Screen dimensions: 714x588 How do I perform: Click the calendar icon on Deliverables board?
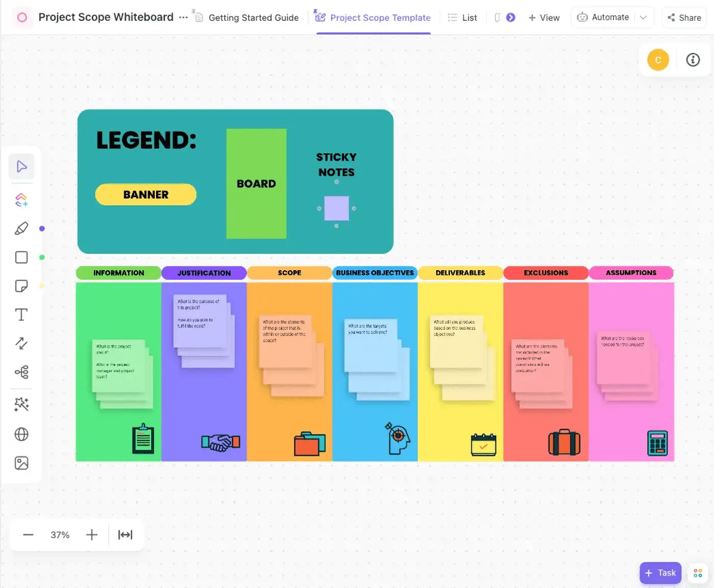click(483, 444)
